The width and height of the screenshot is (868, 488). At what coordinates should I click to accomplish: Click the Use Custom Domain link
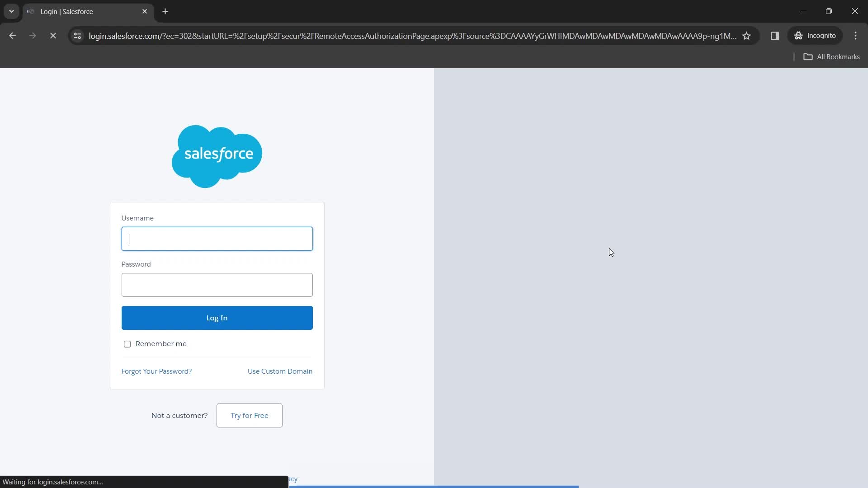tap(280, 371)
